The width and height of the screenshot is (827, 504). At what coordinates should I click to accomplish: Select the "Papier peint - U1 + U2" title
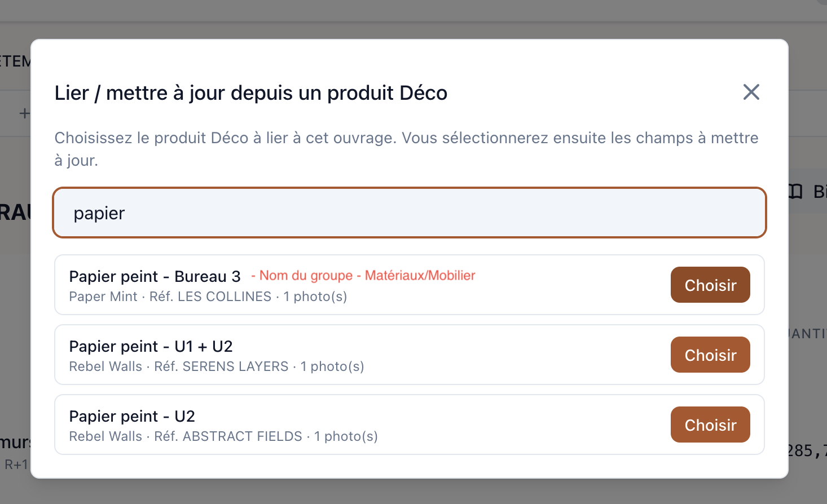(x=151, y=346)
